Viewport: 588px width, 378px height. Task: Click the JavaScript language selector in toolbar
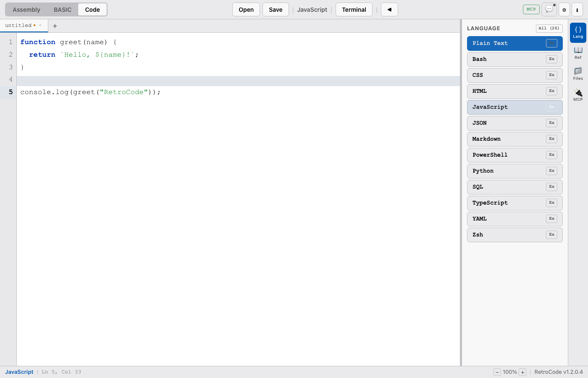(312, 9)
